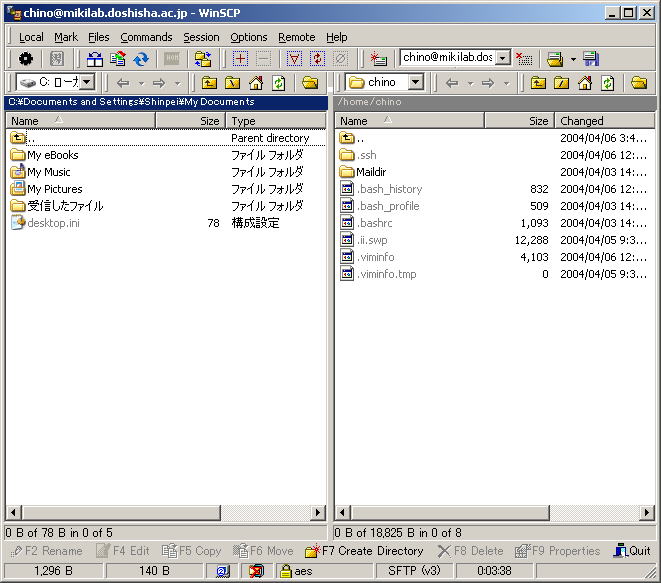Select the My Music folder
661x583 pixels.
pos(40,172)
